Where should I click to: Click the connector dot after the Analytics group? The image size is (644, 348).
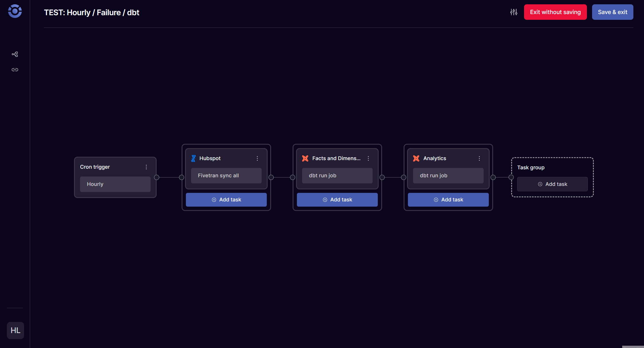click(x=493, y=177)
